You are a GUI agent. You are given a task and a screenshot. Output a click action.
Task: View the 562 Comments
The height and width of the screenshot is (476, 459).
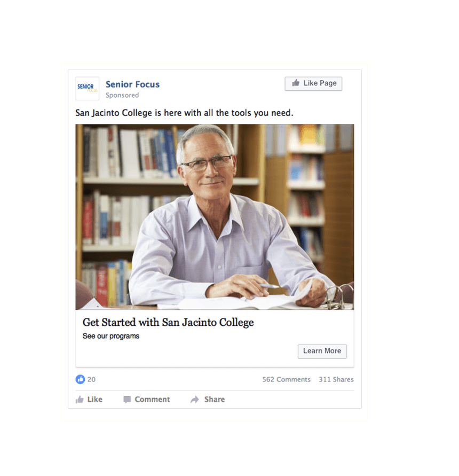(x=287, y=379)
